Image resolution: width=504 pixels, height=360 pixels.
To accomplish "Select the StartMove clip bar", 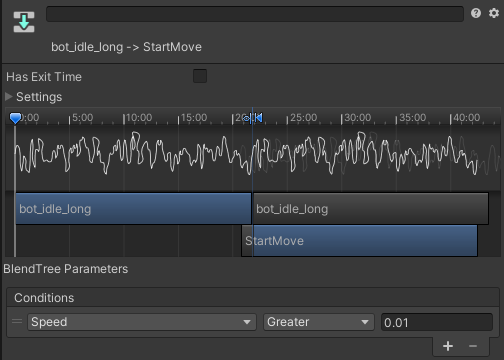I will coord(359,241).
